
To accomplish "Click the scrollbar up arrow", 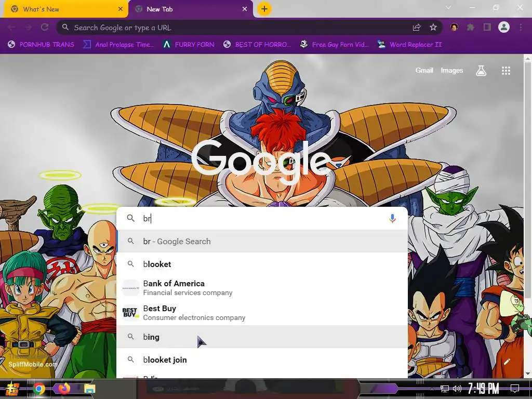I will pyautogui.click(x=528, y=58).
